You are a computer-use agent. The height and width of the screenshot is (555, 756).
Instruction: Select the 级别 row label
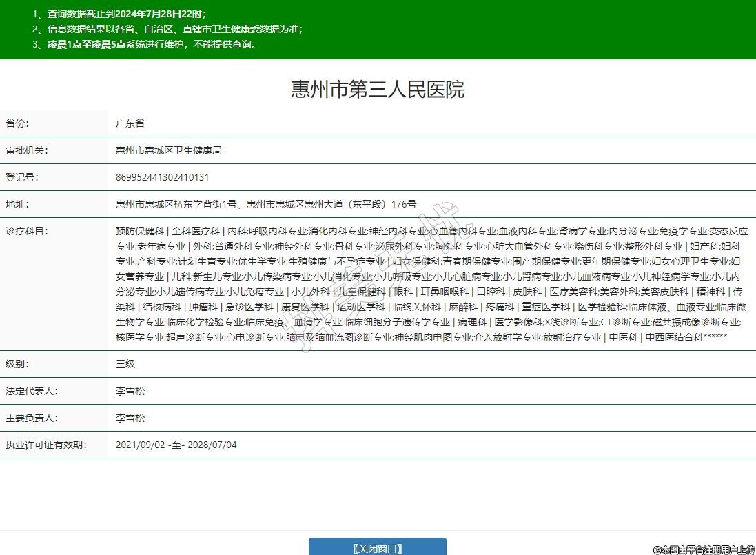point(18,363)
